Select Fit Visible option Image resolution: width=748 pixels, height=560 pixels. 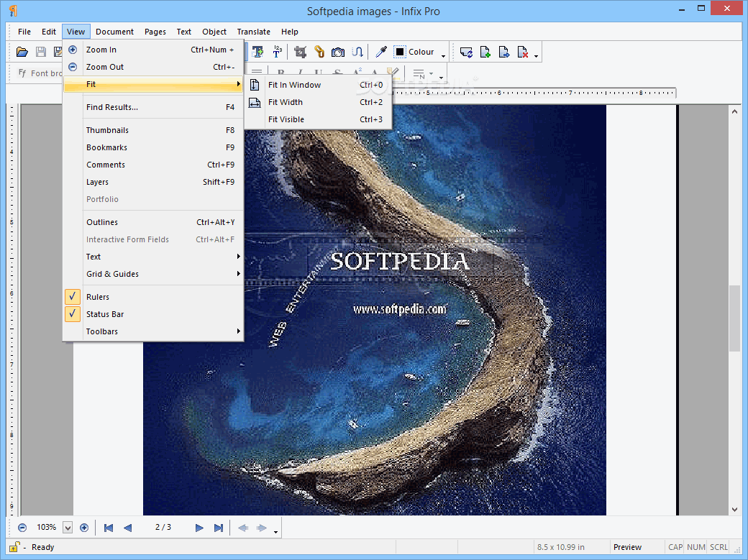(x=319, y=119)
